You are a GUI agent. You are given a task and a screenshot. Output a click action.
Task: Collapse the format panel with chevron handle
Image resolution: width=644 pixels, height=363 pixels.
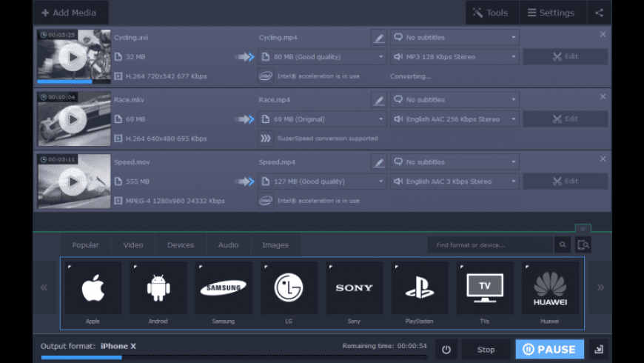583,229
